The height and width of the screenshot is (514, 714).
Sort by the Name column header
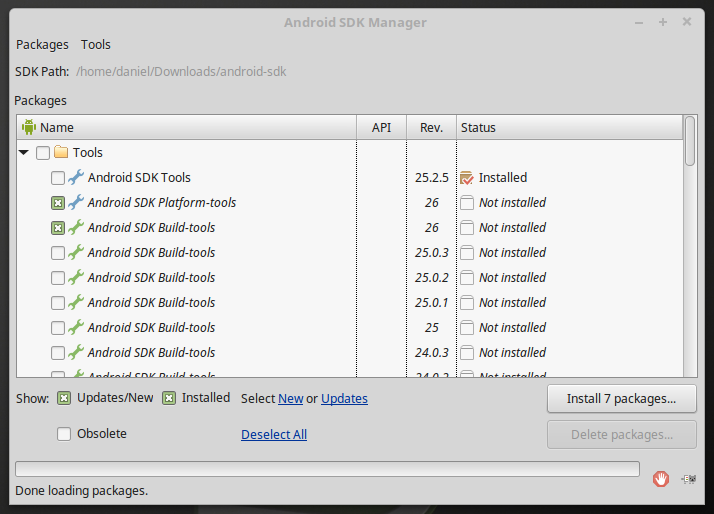[187, 127]
